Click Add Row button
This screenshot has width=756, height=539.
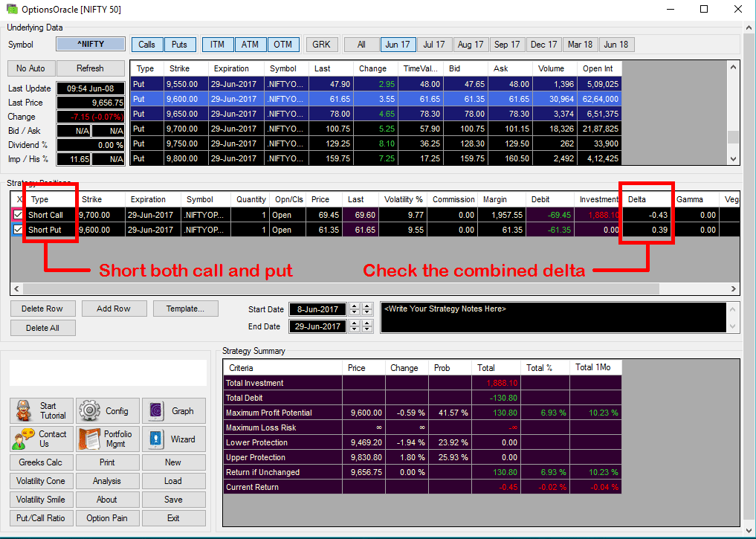coord(114,309)
